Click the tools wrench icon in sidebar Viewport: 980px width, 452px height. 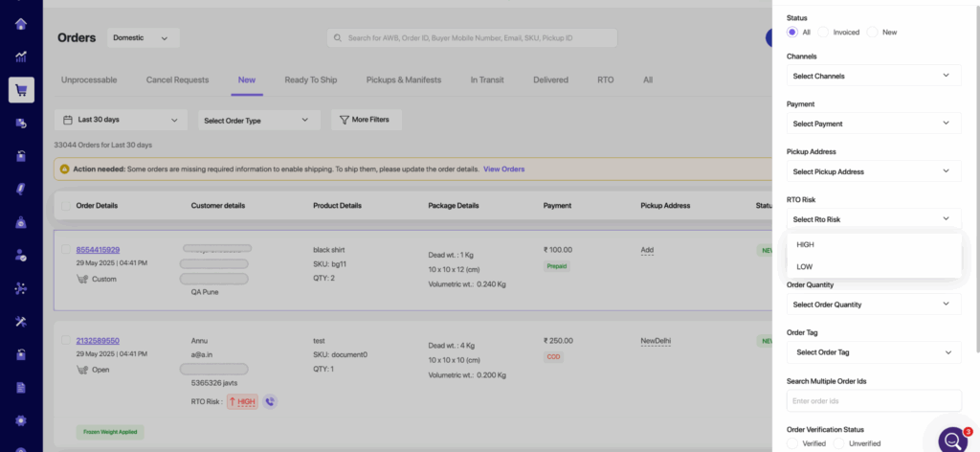click(x=21, y=321)
